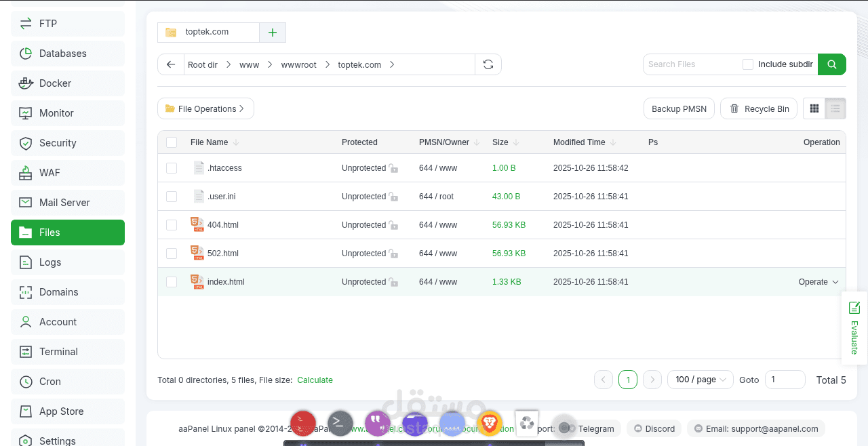Sort by PMSN/Owner column arrow
Image resolution: width=868 pixels, height=446 pixels.
(x=477, y=142)
